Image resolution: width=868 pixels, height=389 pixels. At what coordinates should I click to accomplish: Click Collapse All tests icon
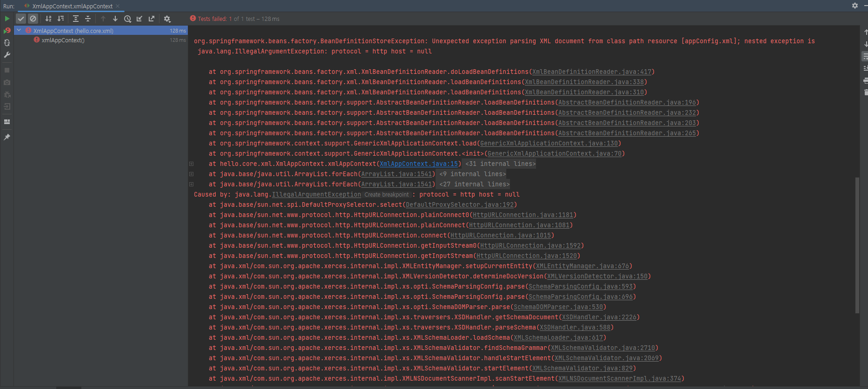[88, 19]
